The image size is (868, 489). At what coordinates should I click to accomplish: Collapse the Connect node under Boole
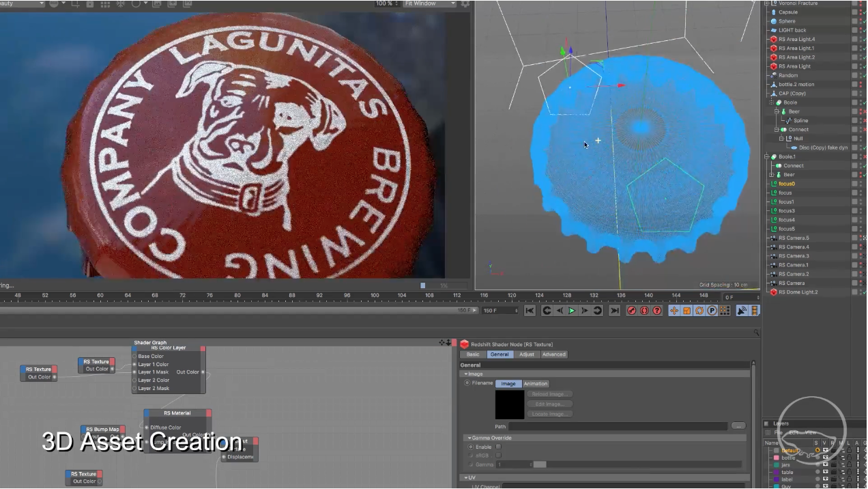click(776, 130)
